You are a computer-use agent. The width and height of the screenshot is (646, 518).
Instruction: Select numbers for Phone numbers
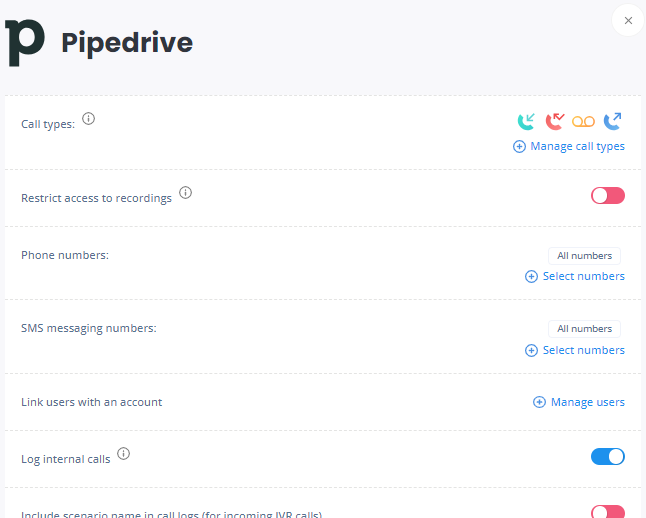click(583, 276)
